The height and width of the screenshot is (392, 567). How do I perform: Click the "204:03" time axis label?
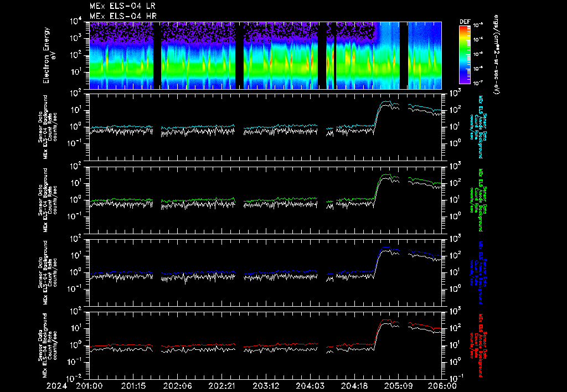(x=310, y=386)
